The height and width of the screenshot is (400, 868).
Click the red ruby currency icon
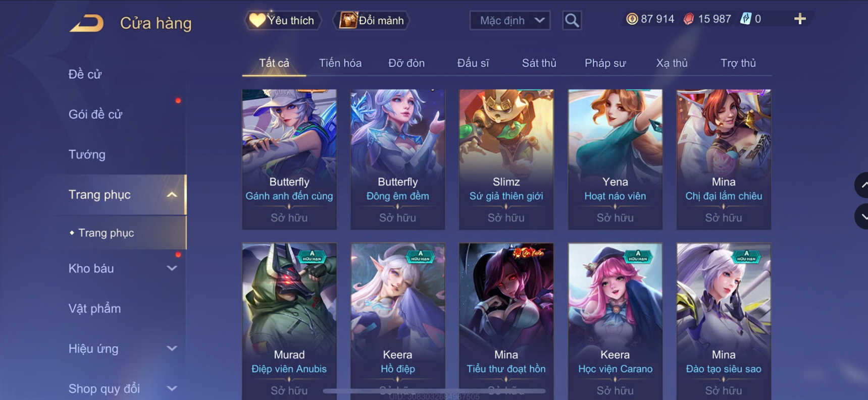coord(689,19)
